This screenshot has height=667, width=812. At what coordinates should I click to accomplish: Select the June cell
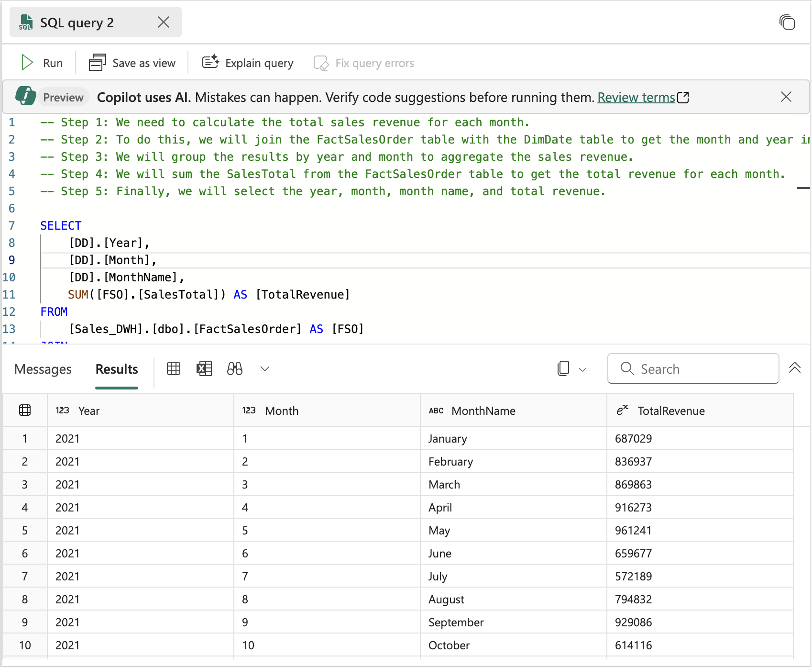click(514, 553)
